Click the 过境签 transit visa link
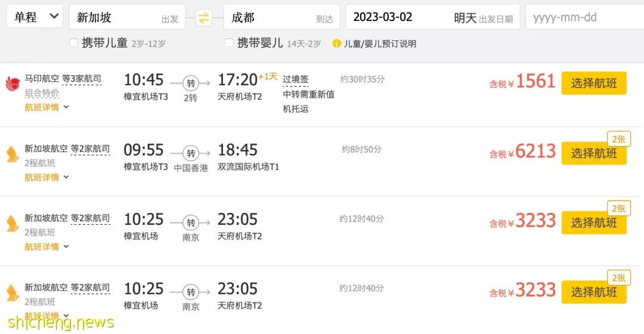 [295, 79]
